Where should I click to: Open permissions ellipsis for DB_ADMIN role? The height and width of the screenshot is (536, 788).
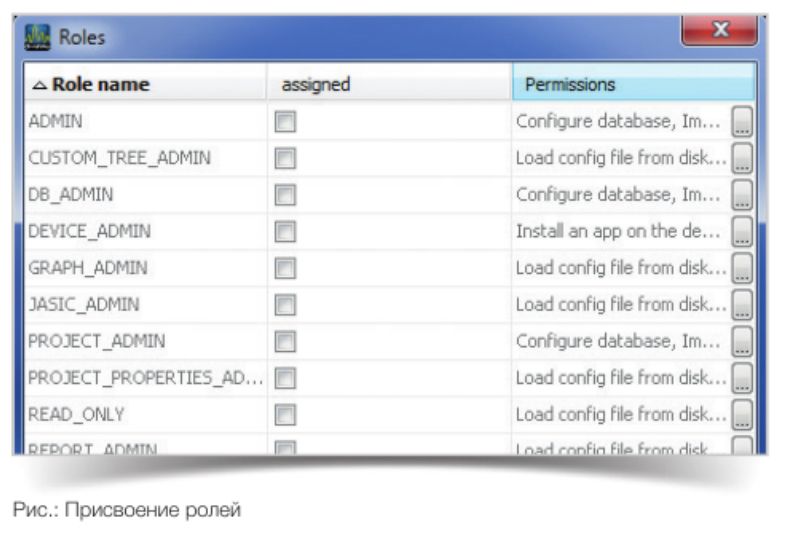pyautogui.click(x=742, y=195)
